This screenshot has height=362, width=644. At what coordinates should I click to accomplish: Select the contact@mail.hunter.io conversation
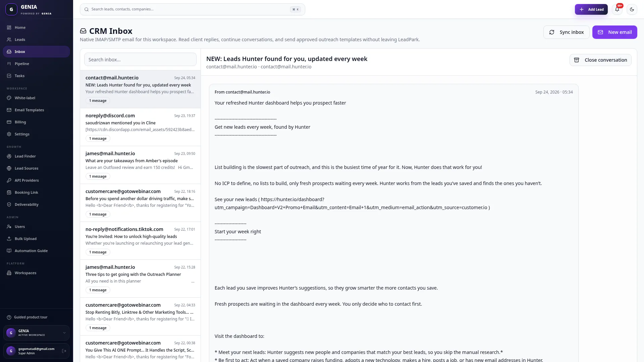140,89
